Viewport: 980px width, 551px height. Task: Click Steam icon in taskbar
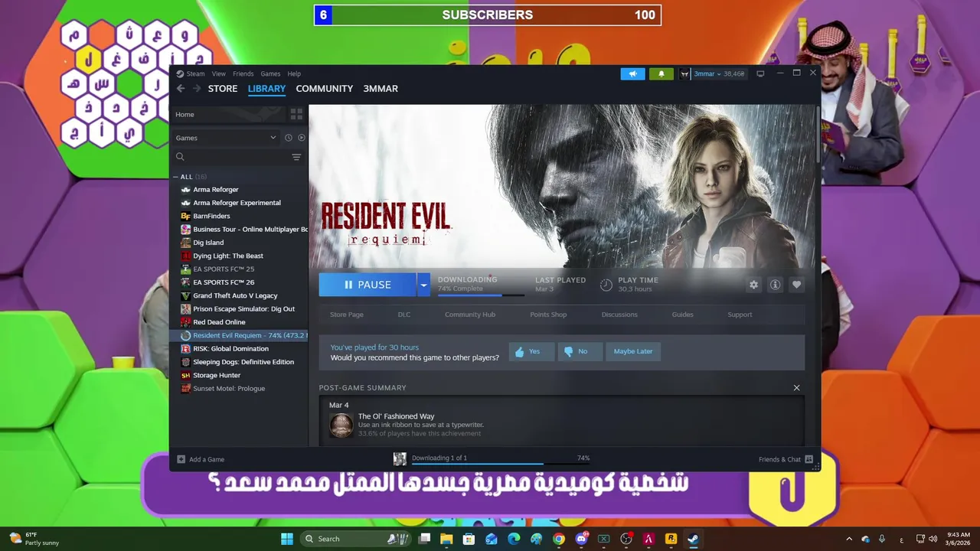point(693,539)
